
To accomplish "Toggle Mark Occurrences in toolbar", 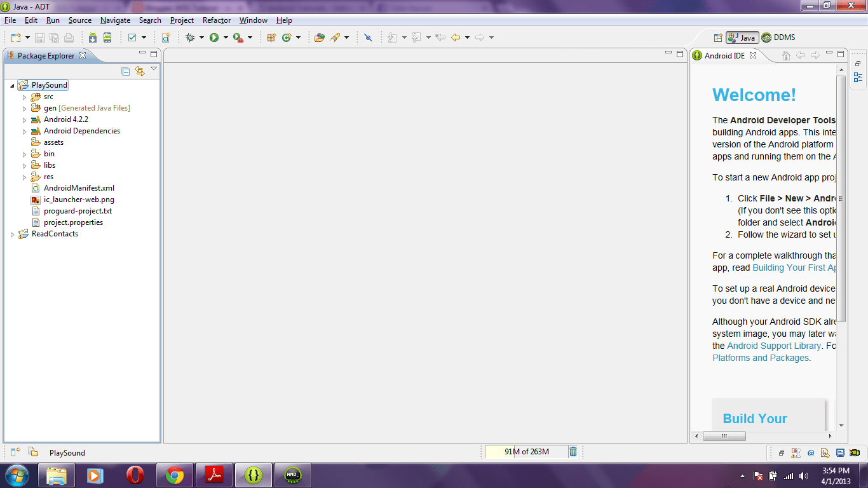I will pyautogui.click(x=368, y=37).
